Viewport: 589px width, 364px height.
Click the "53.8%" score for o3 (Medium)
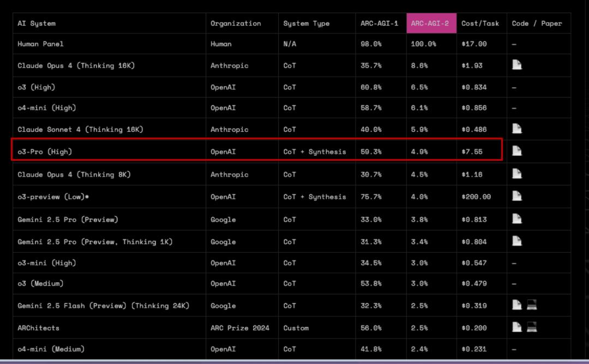coord(371,283)
